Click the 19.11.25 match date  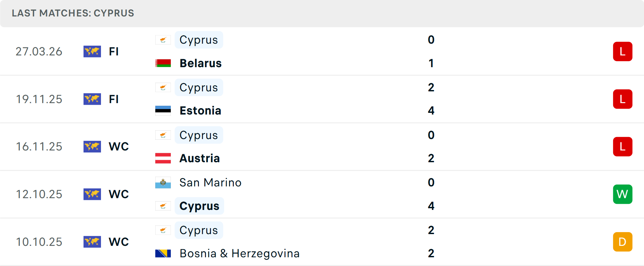tap(39, 99)
